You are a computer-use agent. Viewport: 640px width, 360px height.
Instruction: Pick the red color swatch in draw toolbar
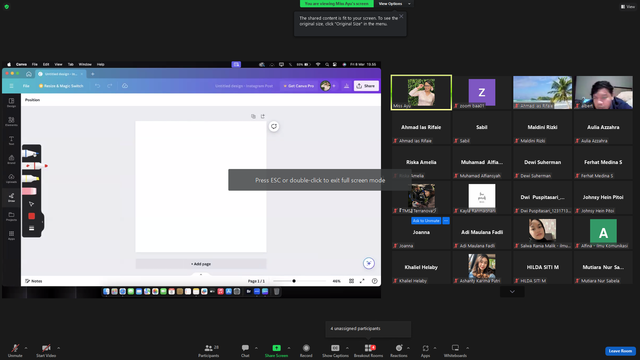[x=31, y=216]
